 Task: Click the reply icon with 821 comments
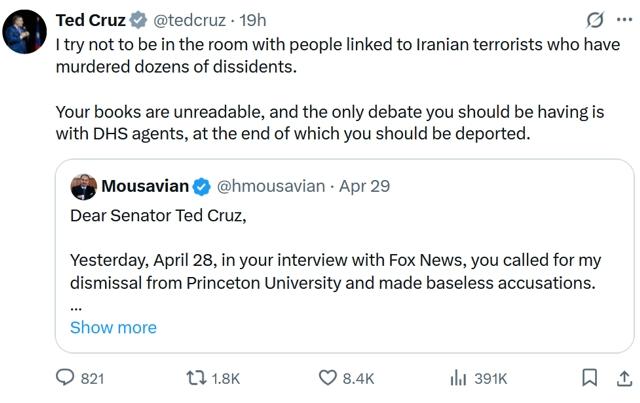coord(80,378)
